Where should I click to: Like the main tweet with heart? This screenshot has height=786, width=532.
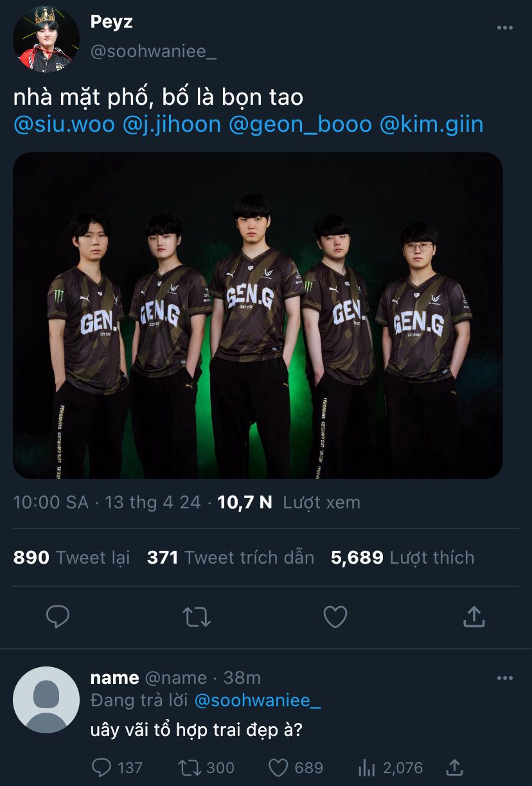(335, 617)
